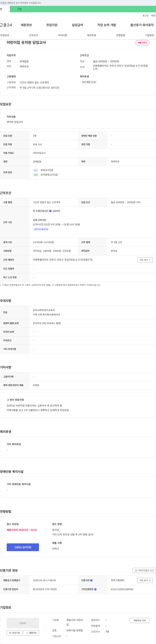Click the 영아반 담임교사 job description text
This screenshot has height=644, width=156.
tap(15, 122)
